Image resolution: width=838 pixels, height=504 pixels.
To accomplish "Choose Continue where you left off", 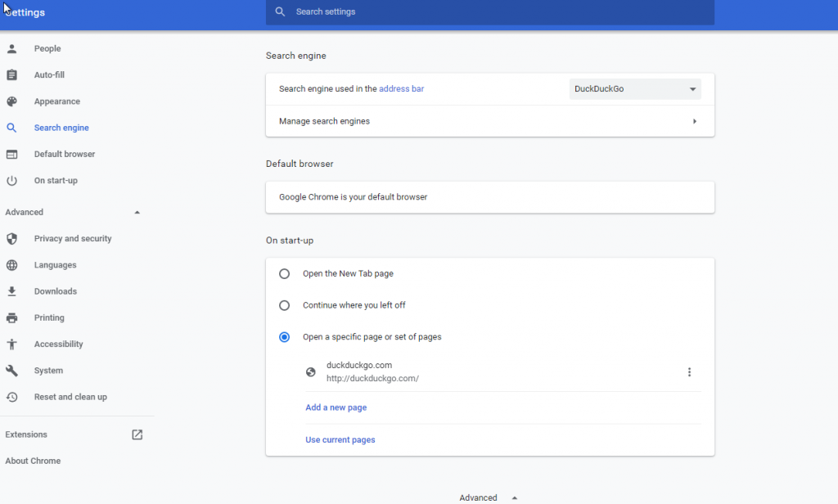I will point(284,305).
